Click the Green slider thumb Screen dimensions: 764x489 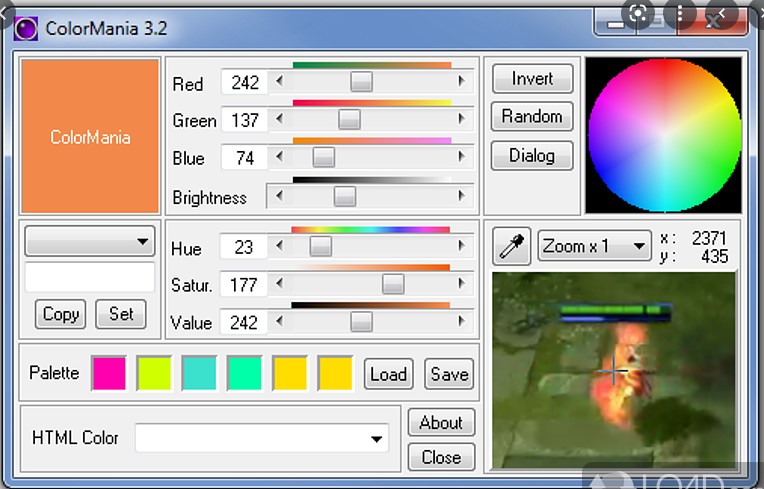click(x=349, y=119)
